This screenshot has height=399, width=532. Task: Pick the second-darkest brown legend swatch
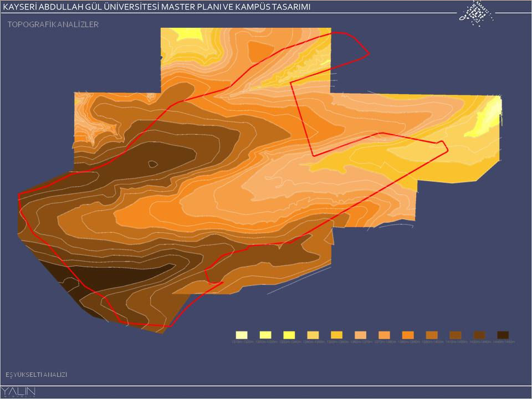479,335
